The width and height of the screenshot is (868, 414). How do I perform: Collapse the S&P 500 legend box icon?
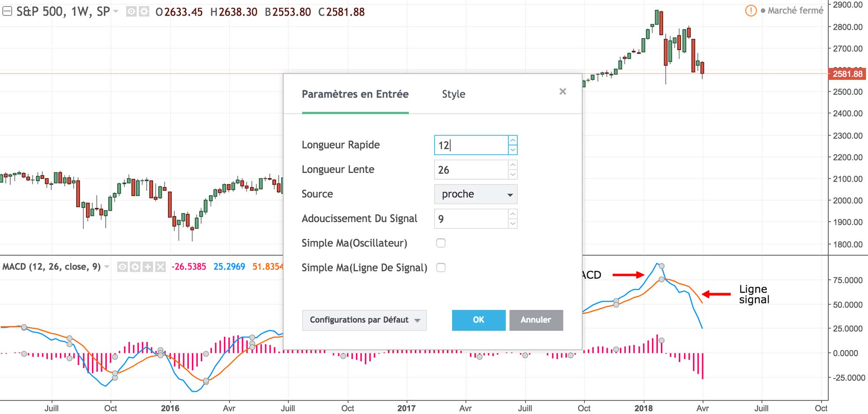pyautogui.click(x=7, y=12)
